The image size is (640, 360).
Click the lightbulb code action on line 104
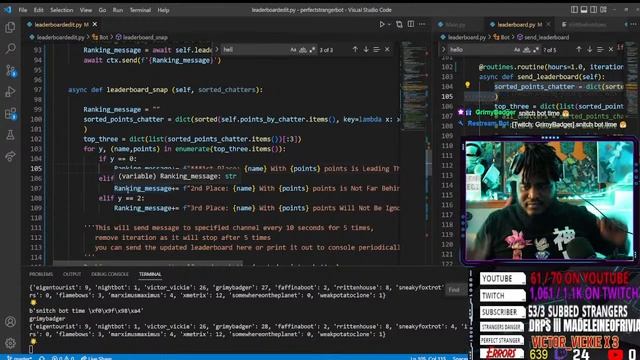(467, 85)
